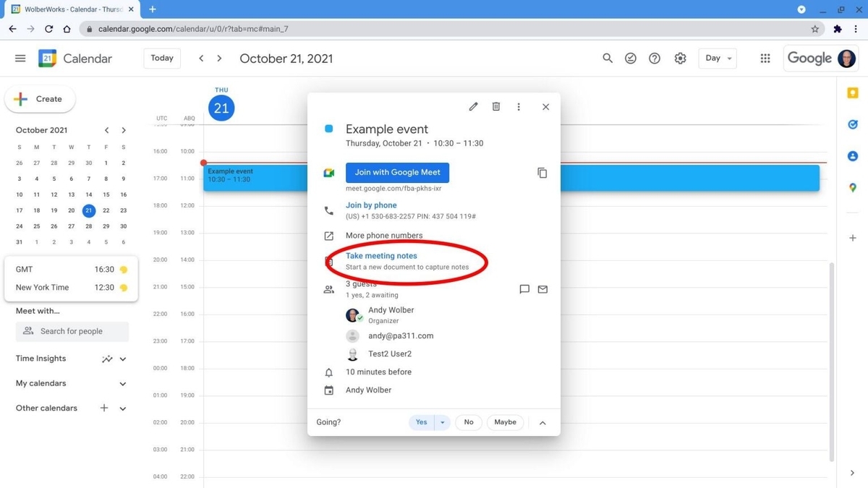Respond Yes to the Going question
This screenshot has width=868, height=488.
420,421
